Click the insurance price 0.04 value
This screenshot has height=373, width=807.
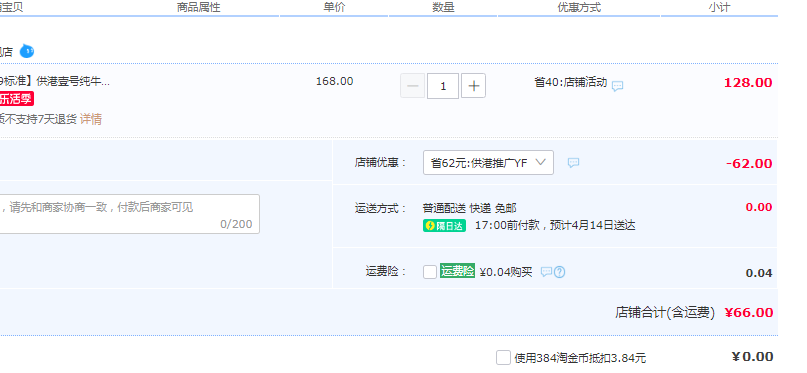(x=759, y=273)
